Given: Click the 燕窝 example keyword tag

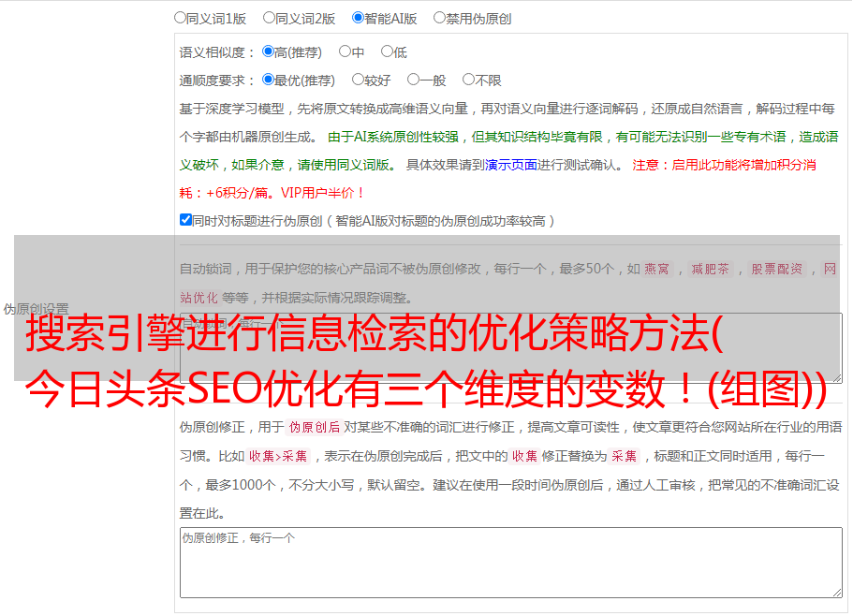Looking at the screenshot, I should coord(656,269).
